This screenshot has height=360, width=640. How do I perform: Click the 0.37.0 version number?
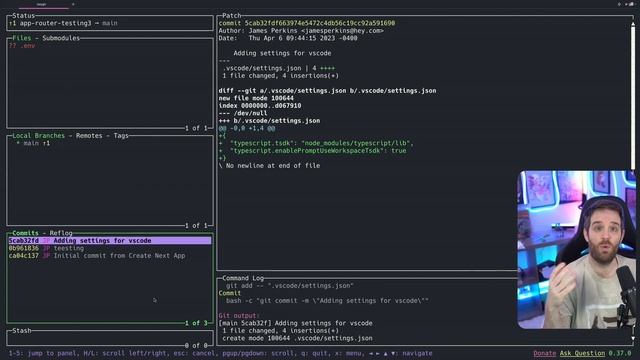620,353
